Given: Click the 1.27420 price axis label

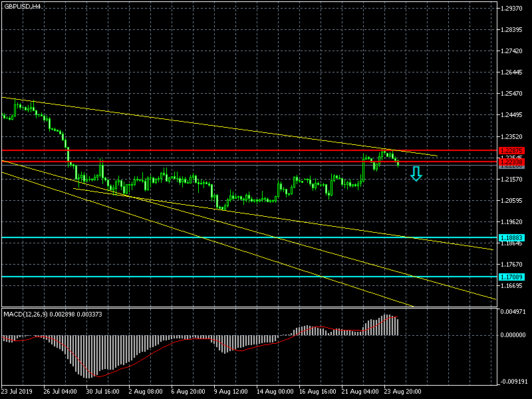Looking at the screenshot, I should (x=511, y=51).
